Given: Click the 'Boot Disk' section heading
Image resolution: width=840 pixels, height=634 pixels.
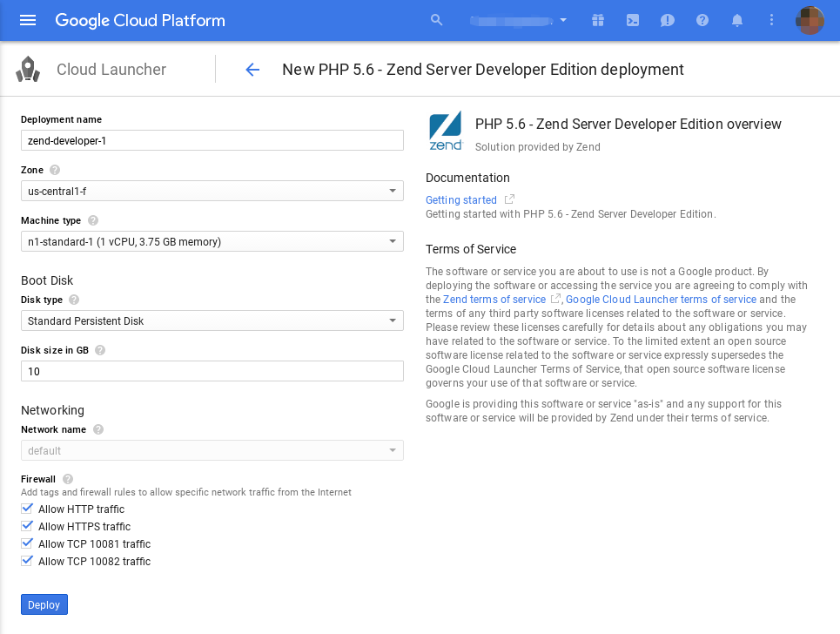Looking at the screenshot, I should (x=47, y=280).
